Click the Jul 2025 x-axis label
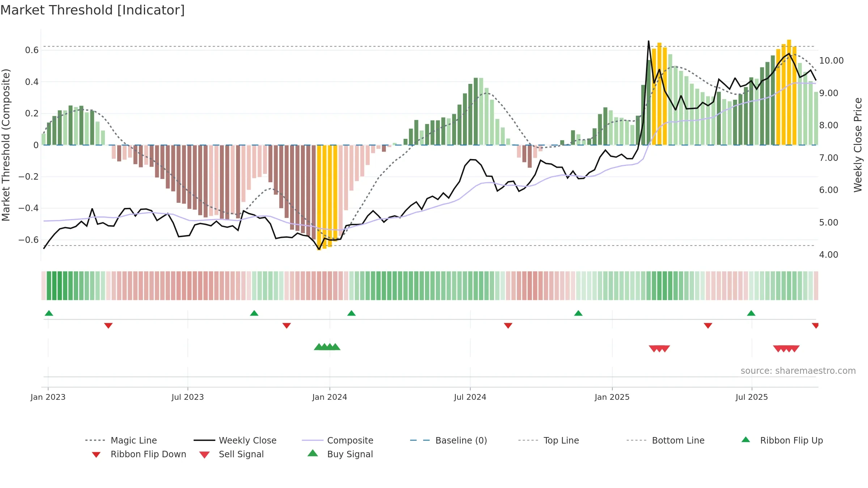Screen dimensions: 868x488 pos(752,397)
